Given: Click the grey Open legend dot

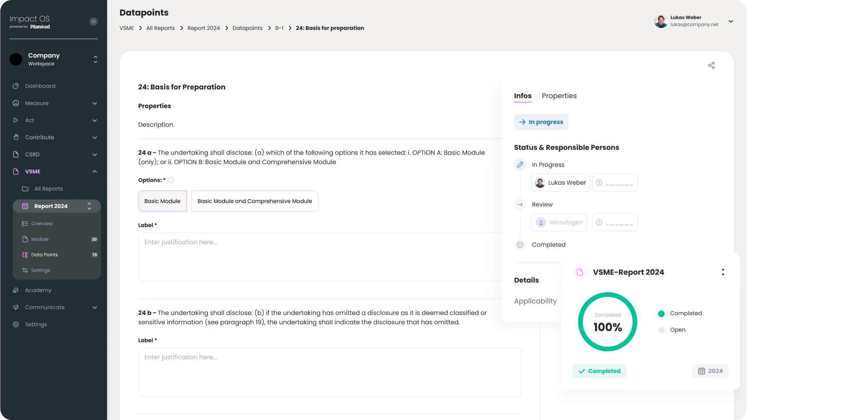Looking at the screenshot, I should (661, 330).
